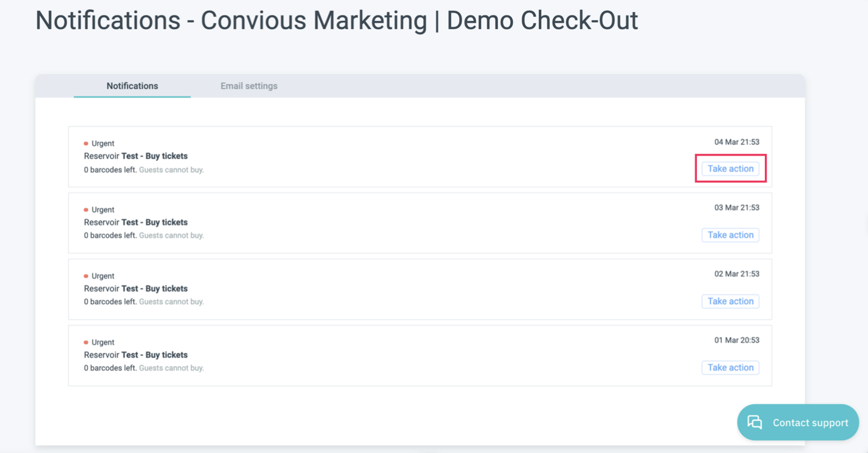This screenshot has width=868, height=453.
Task: Open the first Reservoir Test - Buy tickets notification
Action: [136, 156]
